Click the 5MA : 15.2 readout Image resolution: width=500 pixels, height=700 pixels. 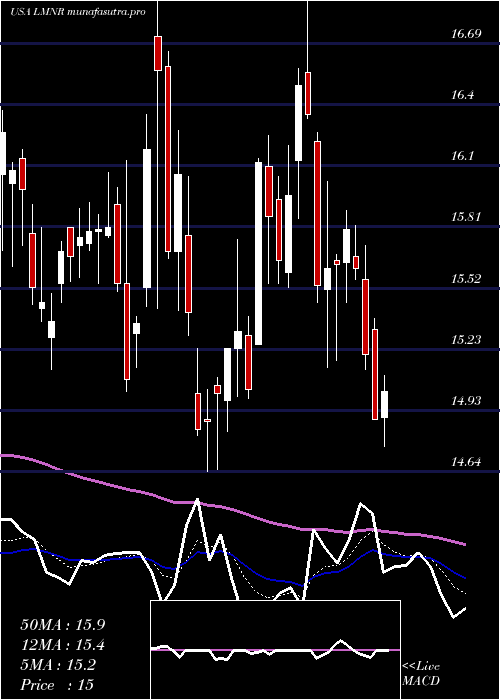(x=58, y=665)
